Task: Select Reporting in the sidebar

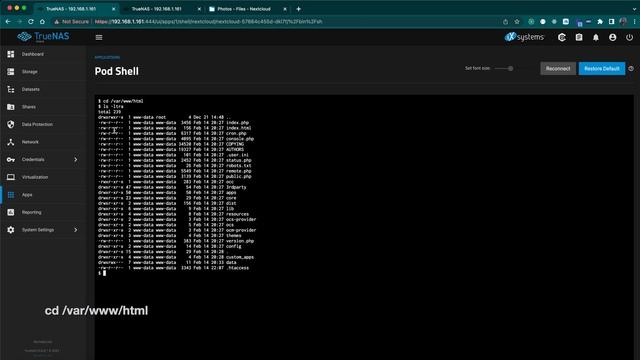Action: point(31,212)
